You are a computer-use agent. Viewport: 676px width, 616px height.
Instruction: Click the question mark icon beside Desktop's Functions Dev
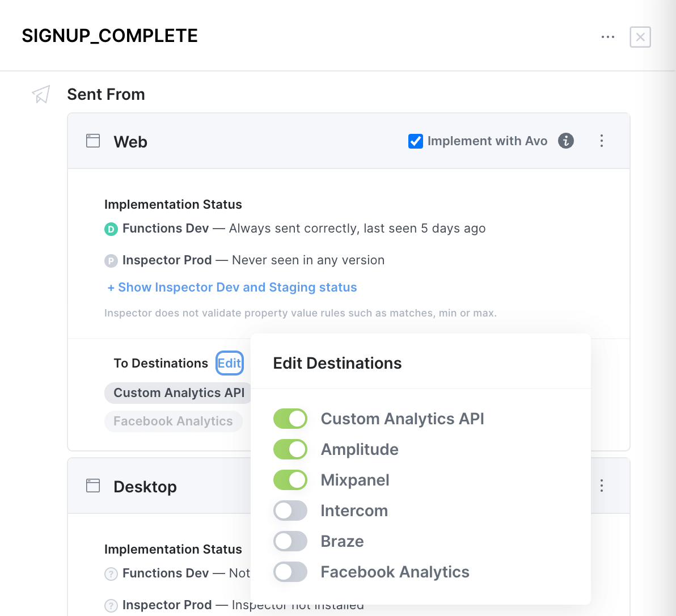coord(111,573)
